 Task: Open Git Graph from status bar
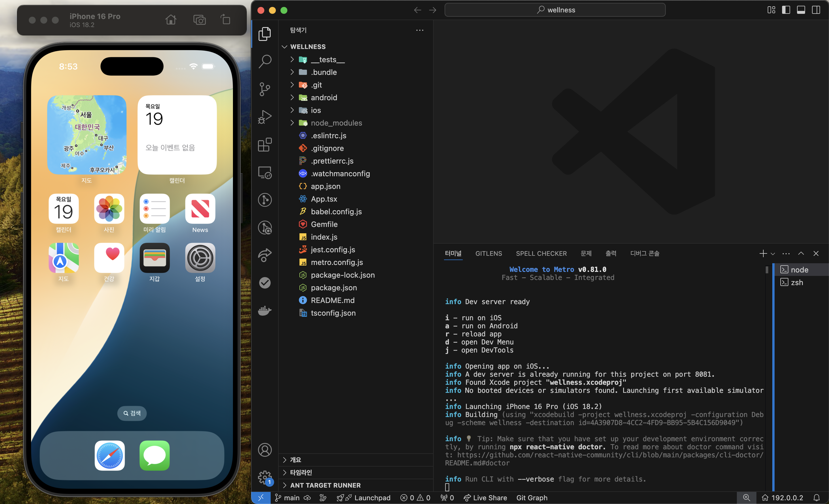(x=532, y=498)
